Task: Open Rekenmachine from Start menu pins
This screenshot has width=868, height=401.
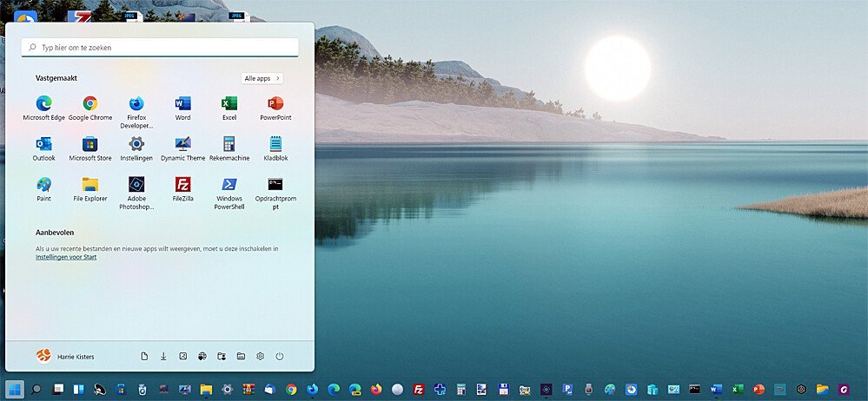Action: click(229, 148)
